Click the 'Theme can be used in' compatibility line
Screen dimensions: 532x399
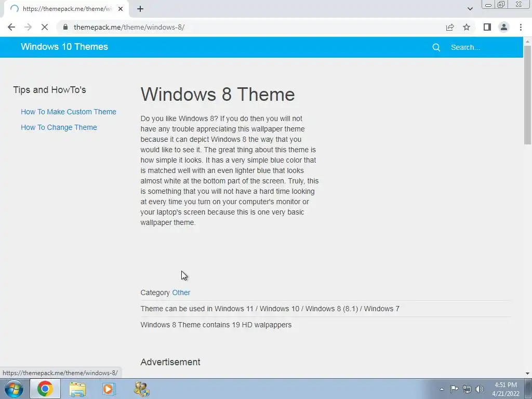pos(270,309)
